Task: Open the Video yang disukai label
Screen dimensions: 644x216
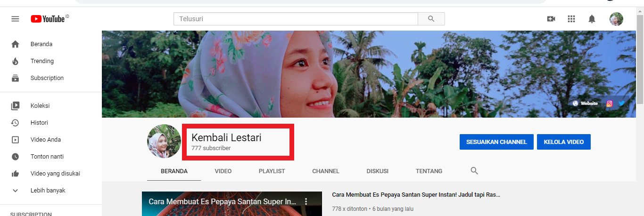Action: click(55, 174)
